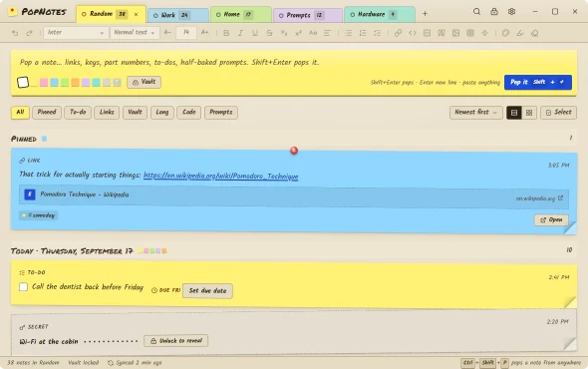The width and height of the screenshot is (588, 369).
Task: Filter notes by Long
Action: point(162,113)
